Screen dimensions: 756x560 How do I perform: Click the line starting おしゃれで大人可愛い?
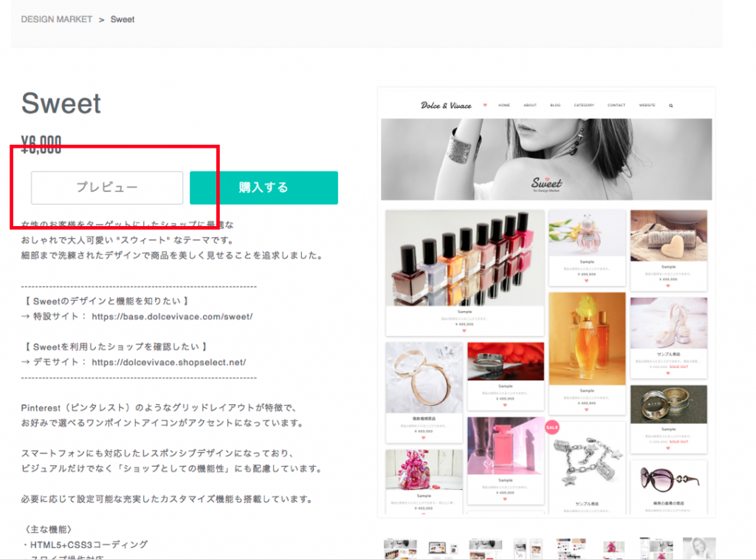coord(128,240)
